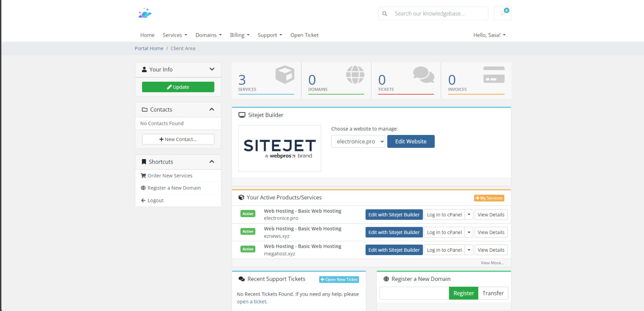Click the user icon beside Your Info

144,69
